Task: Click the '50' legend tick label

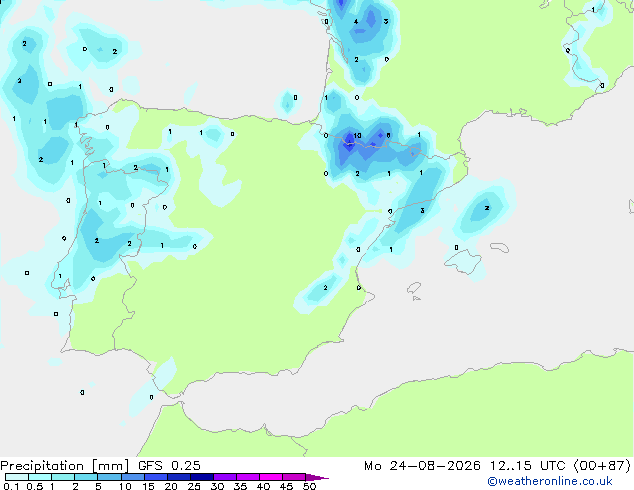Action: coord(309,486)
